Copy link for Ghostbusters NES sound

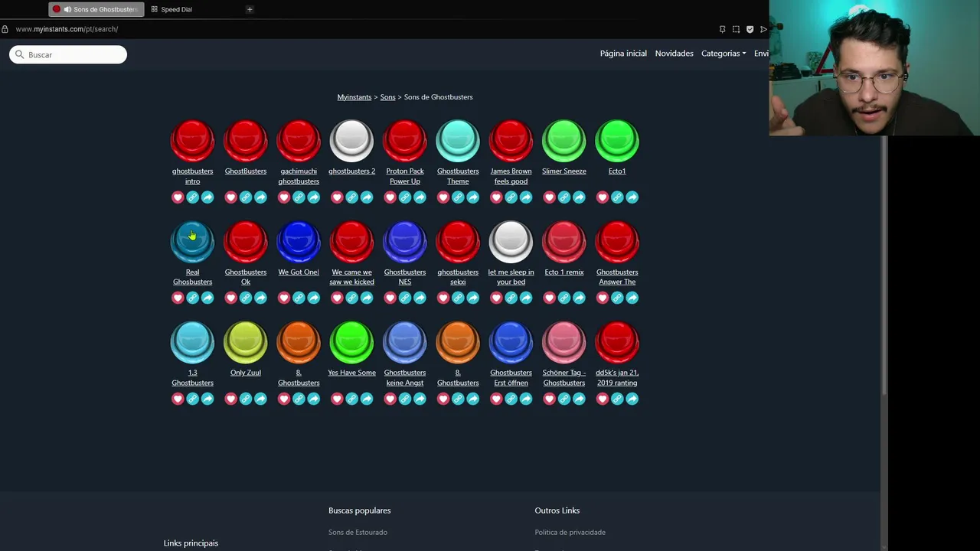405,298
